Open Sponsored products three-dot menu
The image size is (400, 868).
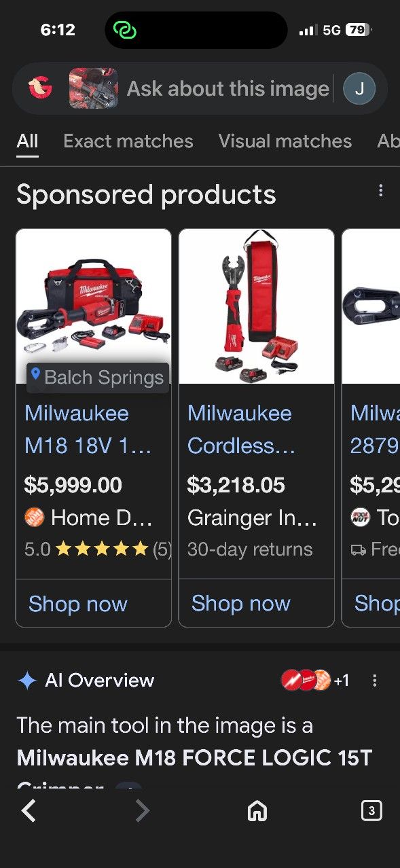pyautogui.click(x=381, y=191)
